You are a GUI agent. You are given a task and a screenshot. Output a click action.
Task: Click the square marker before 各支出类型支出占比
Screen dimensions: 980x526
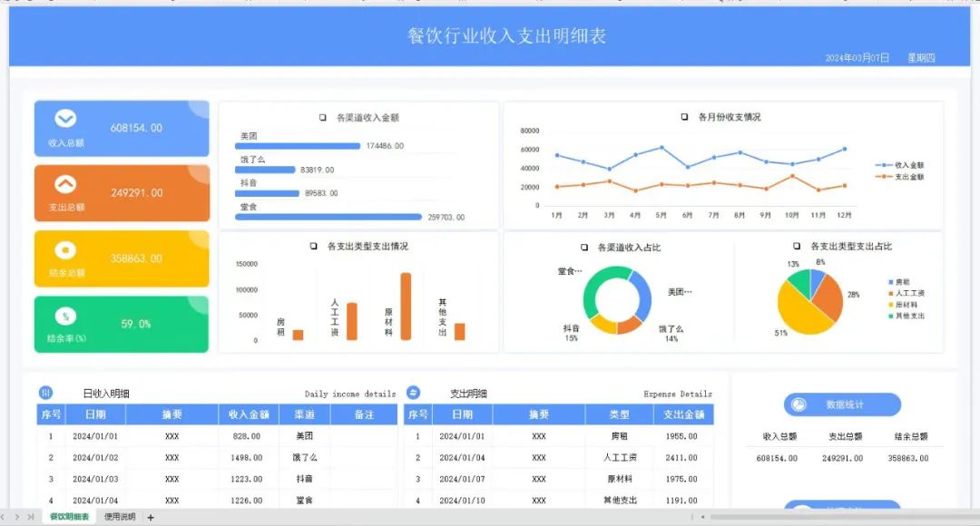point(797,246)
